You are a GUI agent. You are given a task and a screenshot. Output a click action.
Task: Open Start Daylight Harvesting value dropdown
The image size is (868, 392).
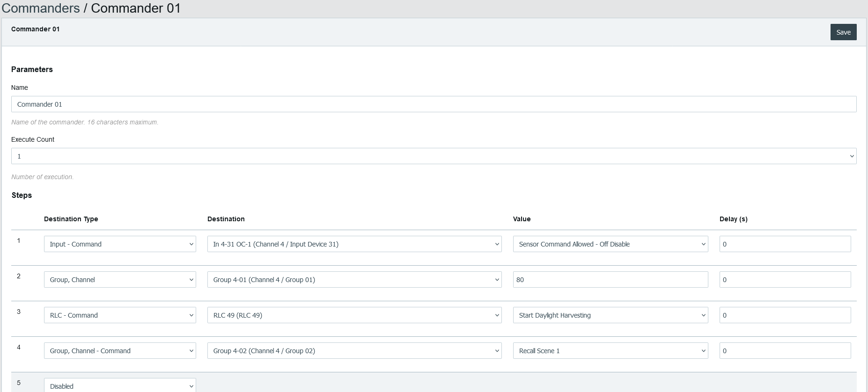tap(610, 315)
